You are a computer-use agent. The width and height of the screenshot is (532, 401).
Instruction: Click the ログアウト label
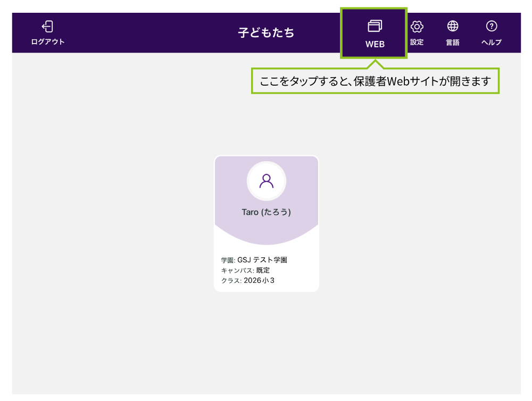[x=48, y=41]
